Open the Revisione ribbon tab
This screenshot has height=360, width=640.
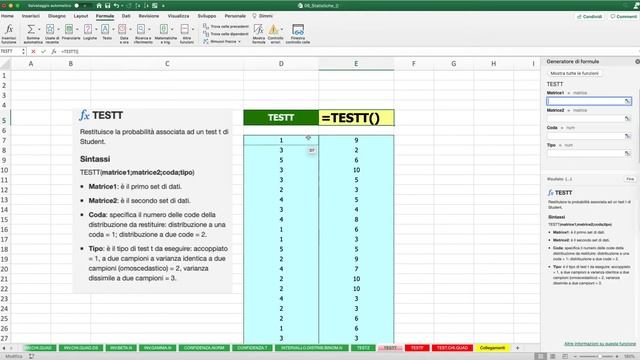pyautogui.click(x=149, y=16)
